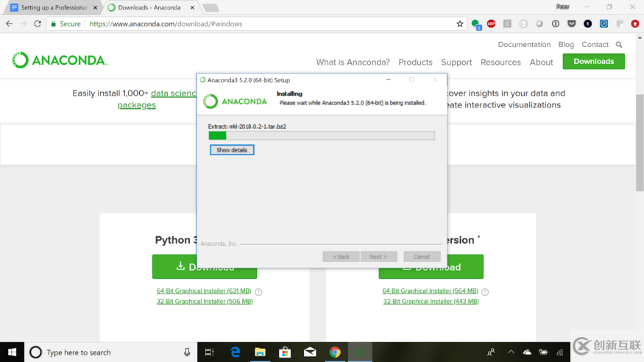Open Task View on taskbar
The width and height of the screenshot is (644, 362).
coord(209,352)
